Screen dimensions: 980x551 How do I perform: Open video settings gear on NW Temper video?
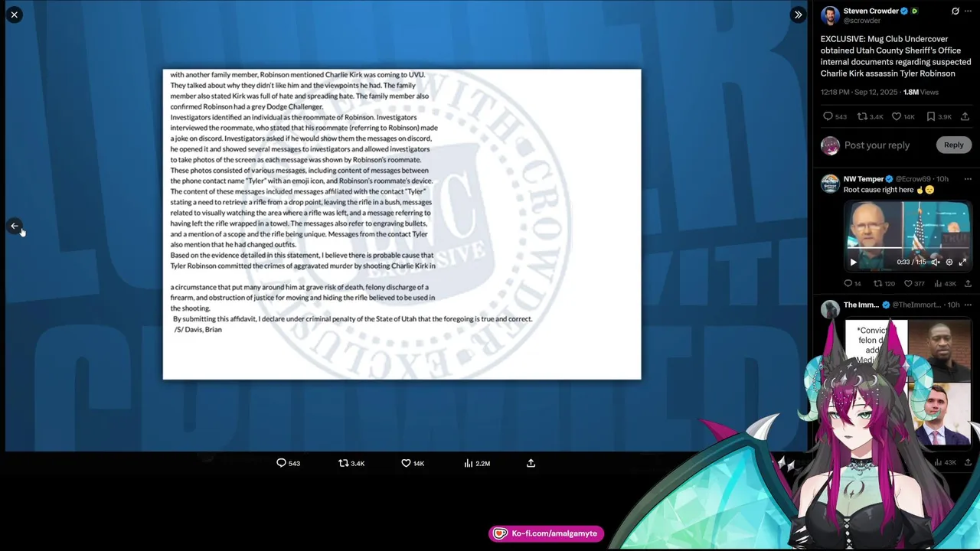click(x=949, y=262)
